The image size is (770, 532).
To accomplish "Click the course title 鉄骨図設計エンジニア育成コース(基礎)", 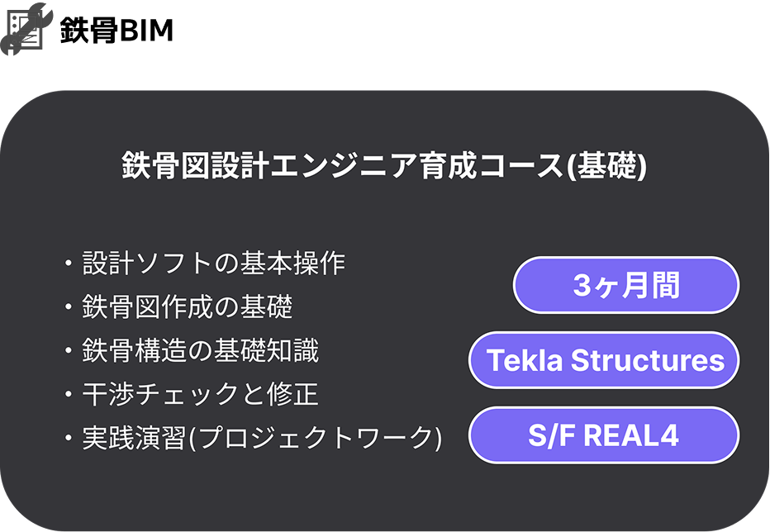I will 384,165.
